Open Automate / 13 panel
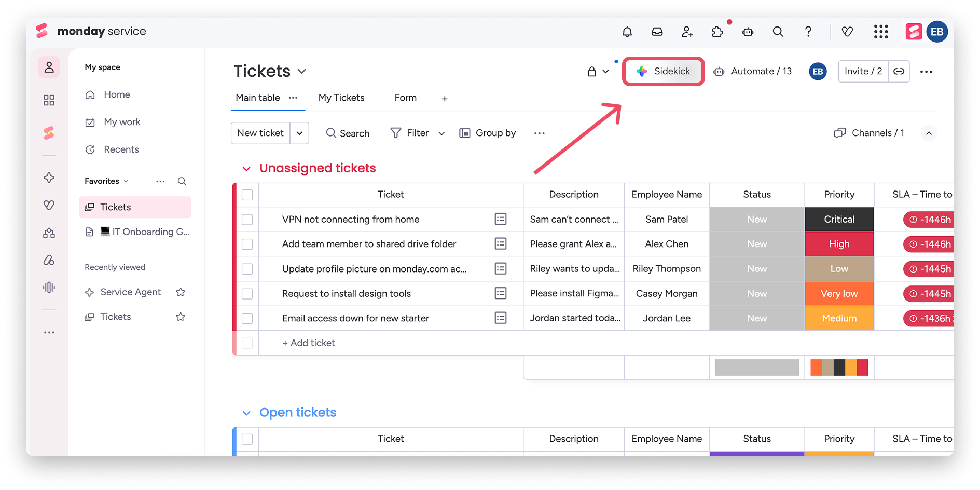Image resolution: width=980 pixels, height=490 pixels. (753, 72)
